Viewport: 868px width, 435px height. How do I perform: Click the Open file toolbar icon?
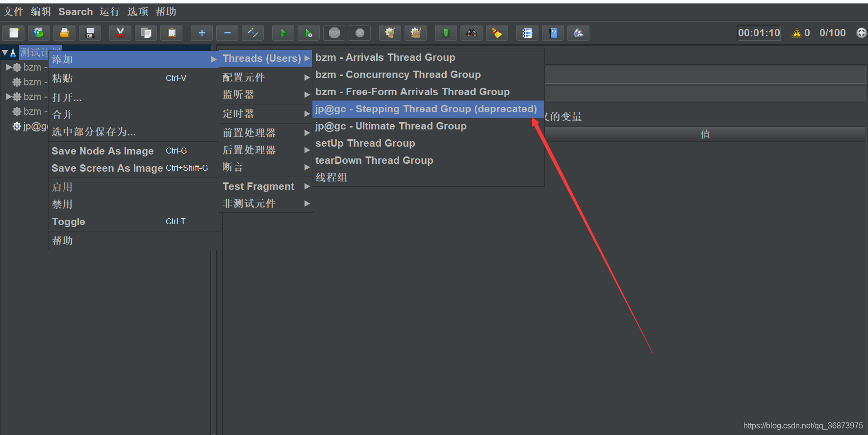pyautogui.click(x=64, y=33)
